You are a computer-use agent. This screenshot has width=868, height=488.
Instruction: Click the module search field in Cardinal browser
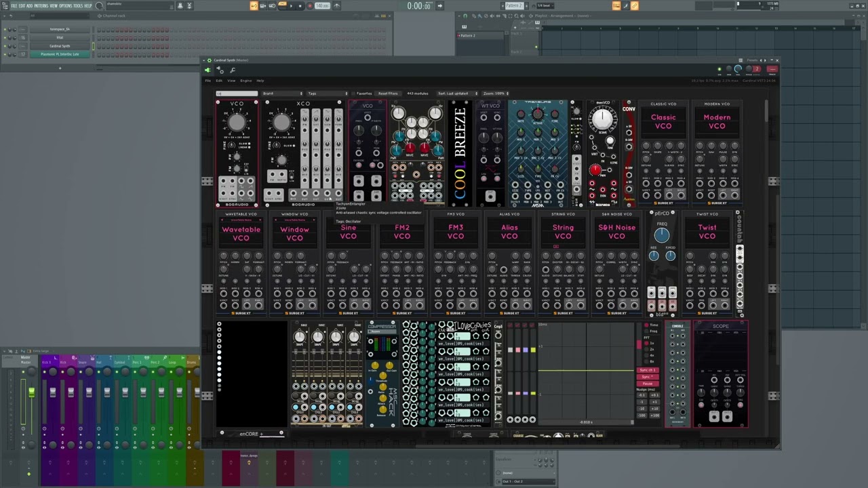click(237, 94)
